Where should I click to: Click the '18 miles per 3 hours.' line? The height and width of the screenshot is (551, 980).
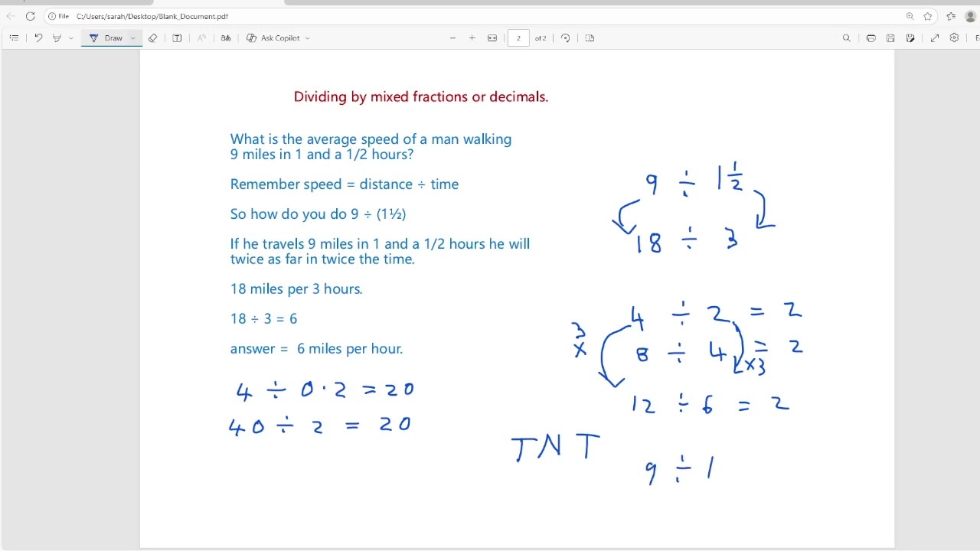click(296, 289)
